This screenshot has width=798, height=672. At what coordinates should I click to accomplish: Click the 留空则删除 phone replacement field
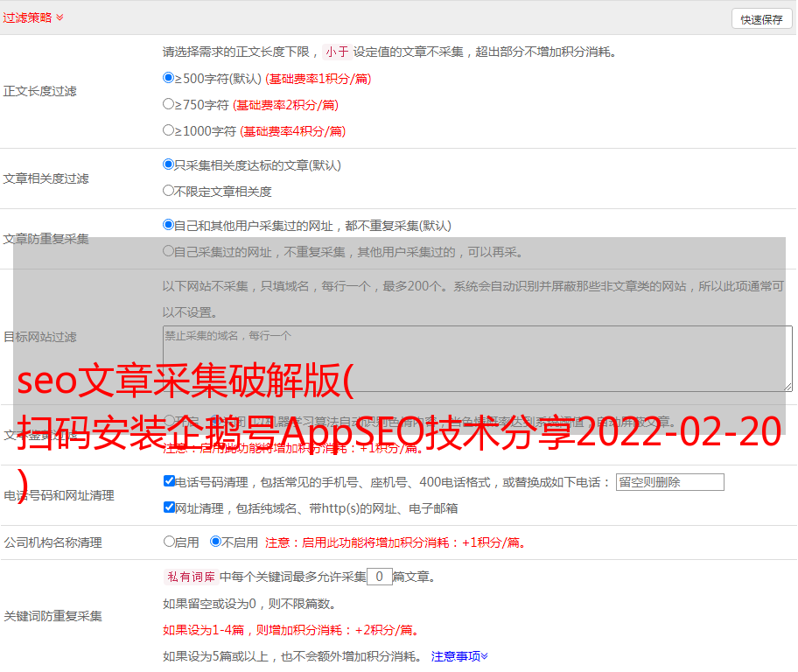(669, 482)
